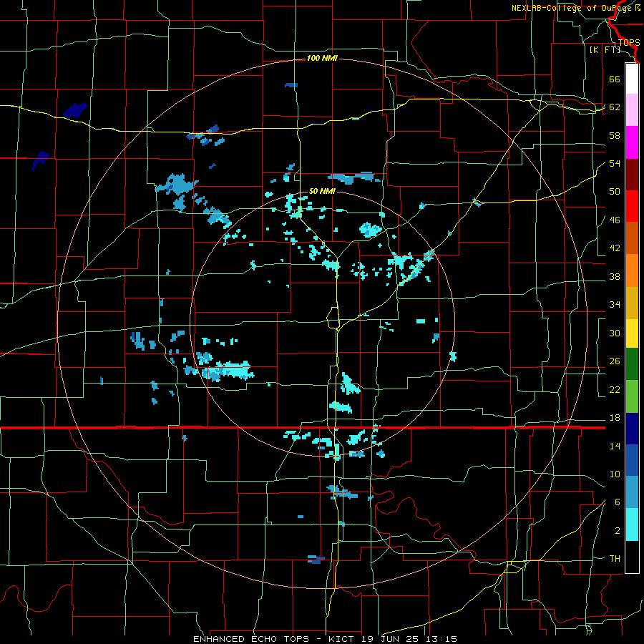This screenshot has height=644, width=644.
Task: Select the medium blue legend color segment
Action: pos(632,460)
